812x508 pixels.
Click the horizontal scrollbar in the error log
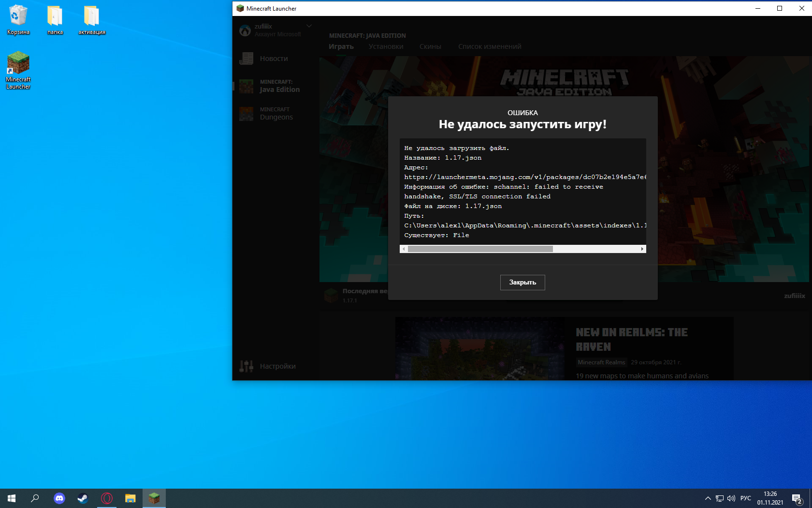click(x=480, y=249)
